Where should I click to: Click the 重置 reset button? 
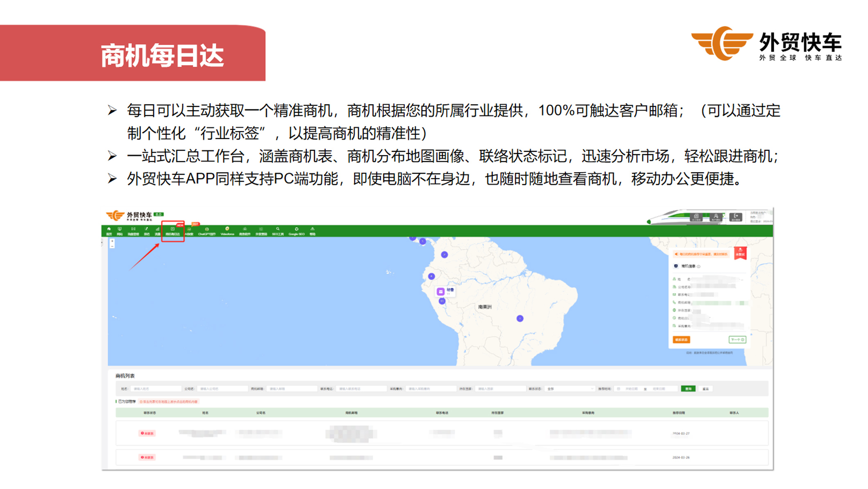pyautogui.click(x=705, y=389)
